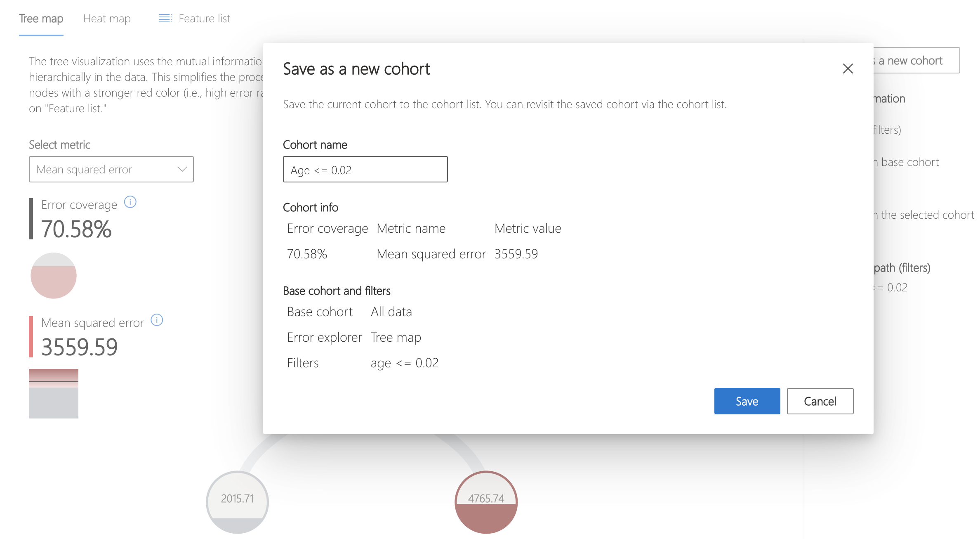Open Error coverage info tooltip icon

coord(130,202)
